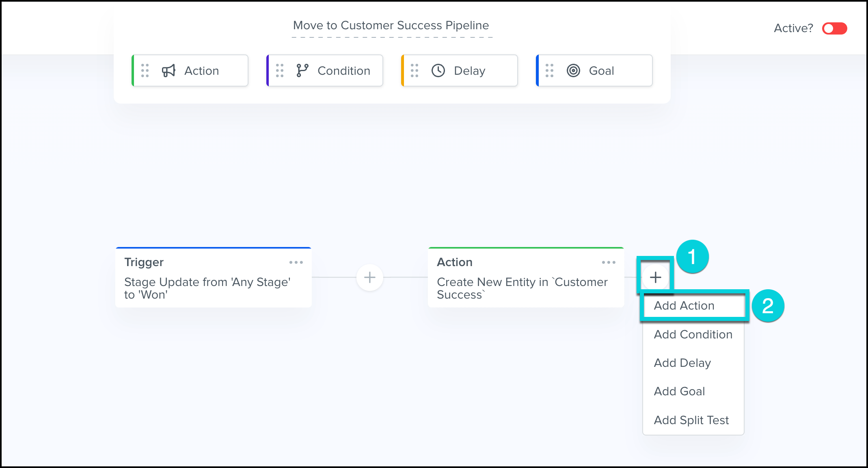
Task: Click the megaphone icon on Action block
Action: point(168,71)
